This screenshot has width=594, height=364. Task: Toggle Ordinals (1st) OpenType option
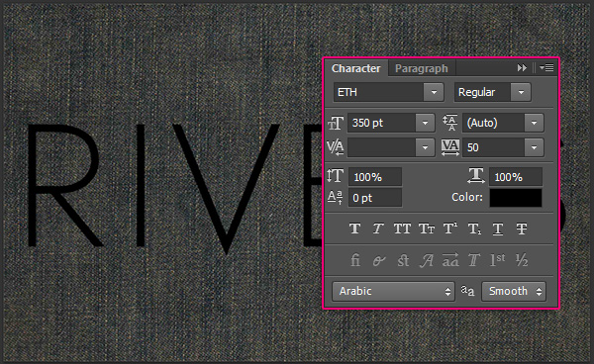coord(497,260)
